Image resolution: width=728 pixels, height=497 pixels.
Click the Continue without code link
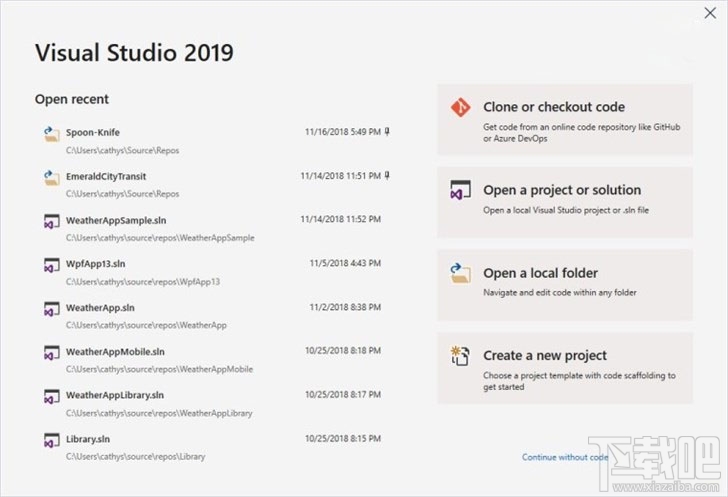[564, 457]
